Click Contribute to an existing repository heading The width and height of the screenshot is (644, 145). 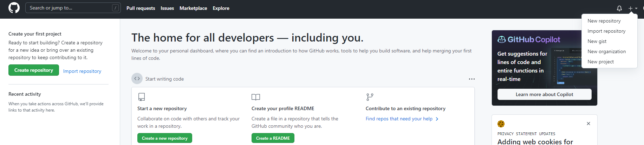405,108
